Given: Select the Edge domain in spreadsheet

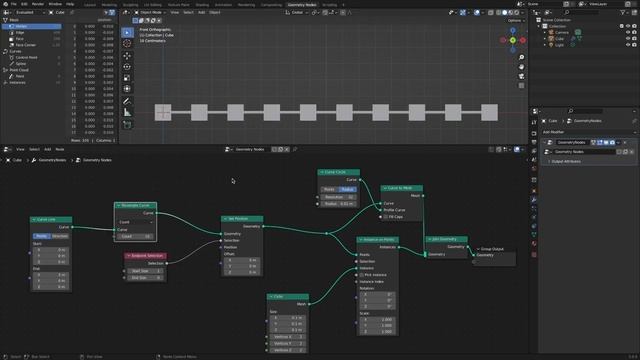Looking at the screenshot, I should tap(32, 33).
